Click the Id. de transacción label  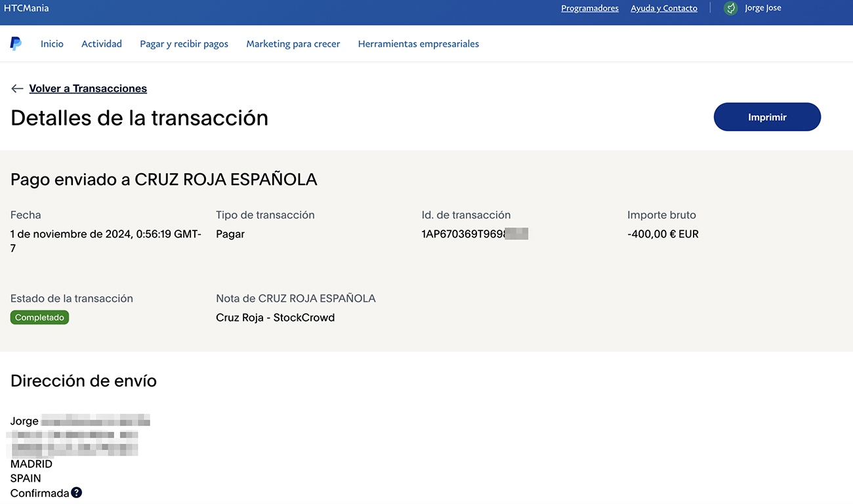click(x=466, y=215)
